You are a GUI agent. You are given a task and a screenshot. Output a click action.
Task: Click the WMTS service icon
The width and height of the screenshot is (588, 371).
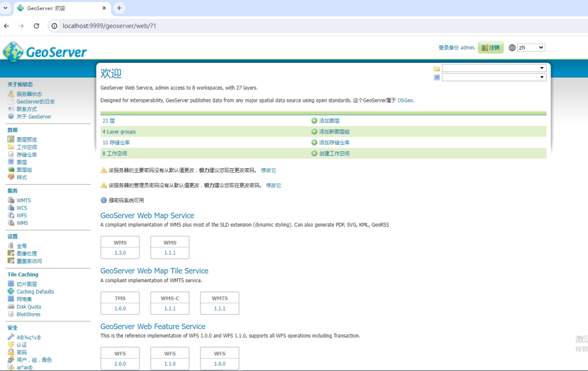11,200
